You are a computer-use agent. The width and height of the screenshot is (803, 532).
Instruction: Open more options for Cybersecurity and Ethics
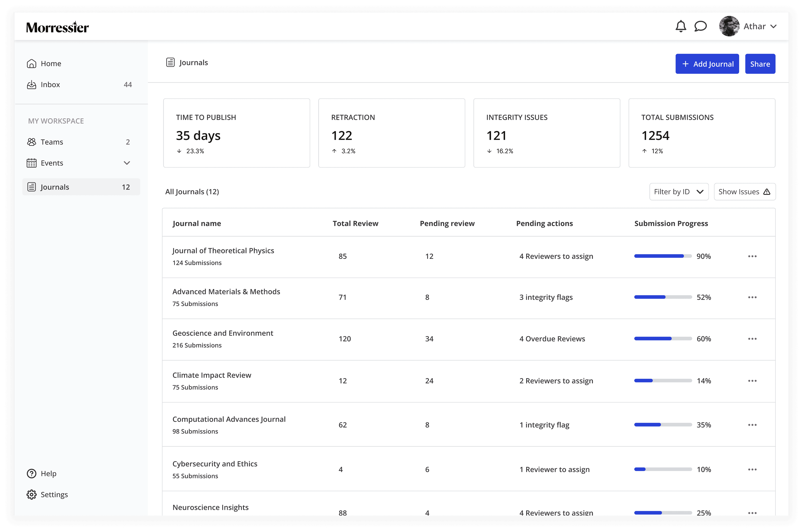(x=752, y=469)
